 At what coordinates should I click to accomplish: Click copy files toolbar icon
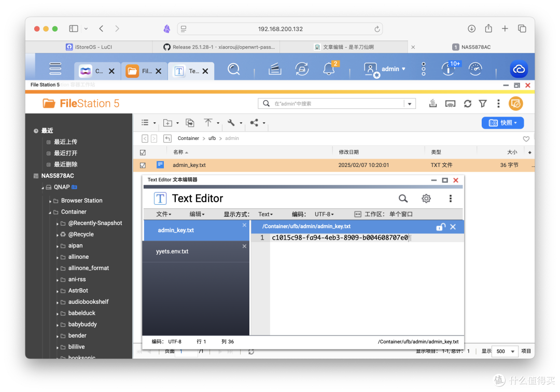[190, 123]
